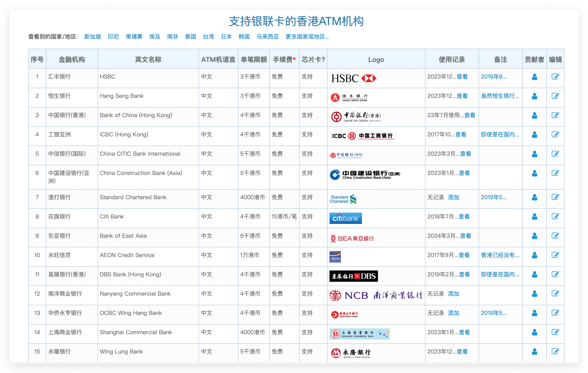Show contributor of Wing Lung Bank row
The width and height of the screenshot is (588, 373).
pyautogui.click(x=534, y=352)
